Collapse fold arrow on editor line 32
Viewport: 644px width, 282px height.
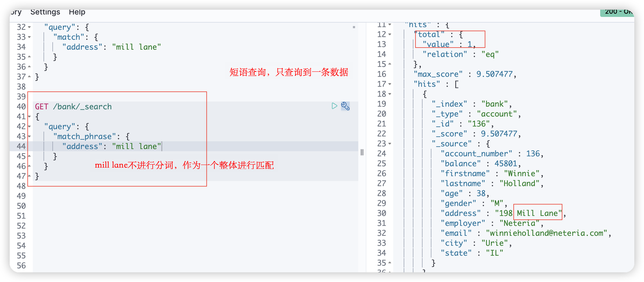29,27
